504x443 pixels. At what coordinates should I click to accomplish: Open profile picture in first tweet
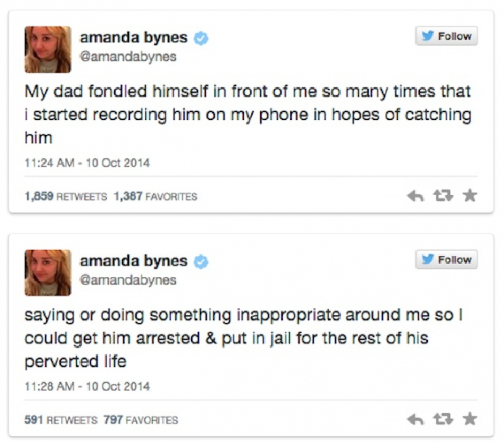47,50
